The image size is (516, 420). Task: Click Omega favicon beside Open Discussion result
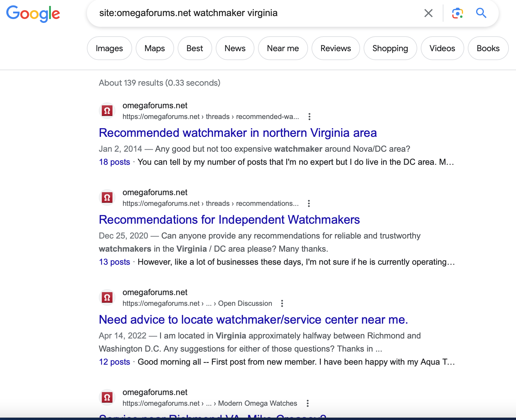(x=107, y=298)
